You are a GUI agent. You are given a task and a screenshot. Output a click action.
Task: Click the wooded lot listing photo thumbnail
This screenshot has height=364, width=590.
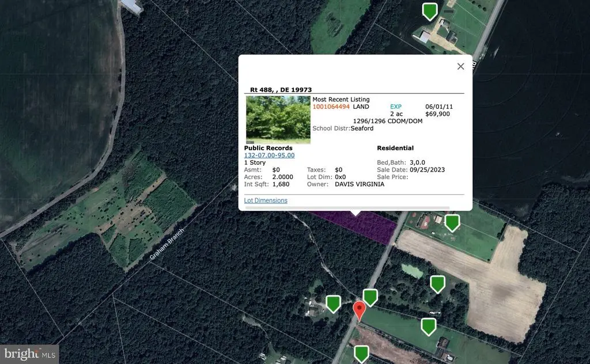click(278, 120)
